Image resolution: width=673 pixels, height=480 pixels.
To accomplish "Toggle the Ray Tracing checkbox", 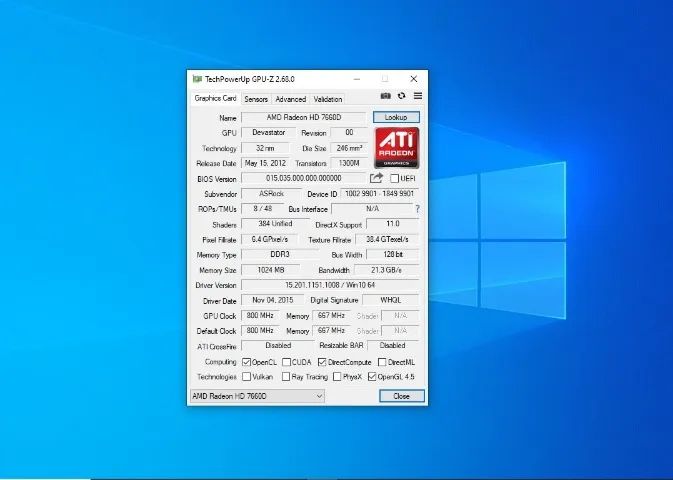I will [286, 377].
